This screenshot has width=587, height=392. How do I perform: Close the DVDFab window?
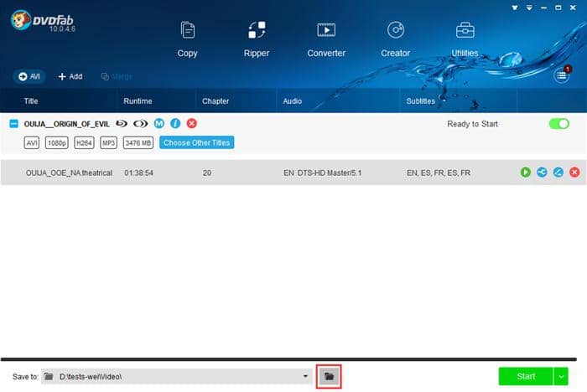573,8
